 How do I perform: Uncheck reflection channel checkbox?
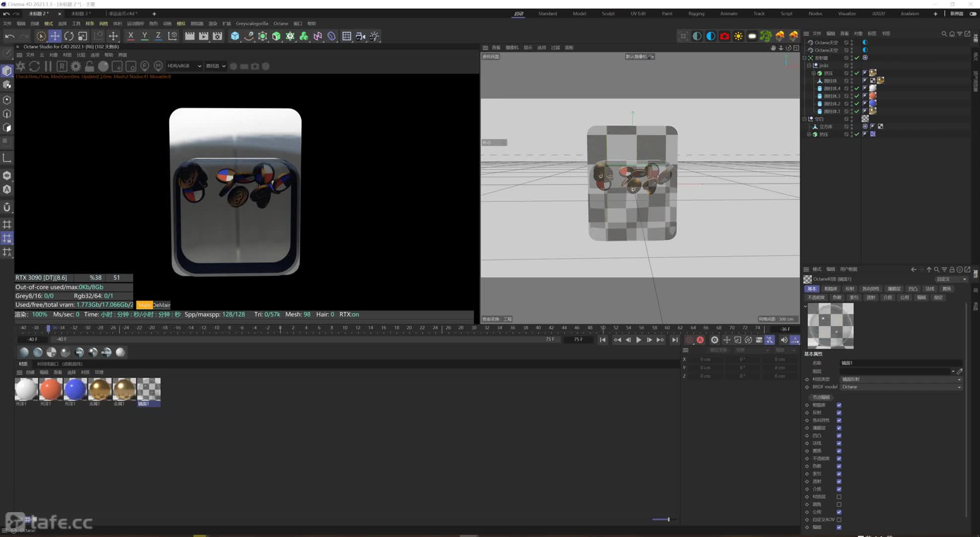[839, 413]
